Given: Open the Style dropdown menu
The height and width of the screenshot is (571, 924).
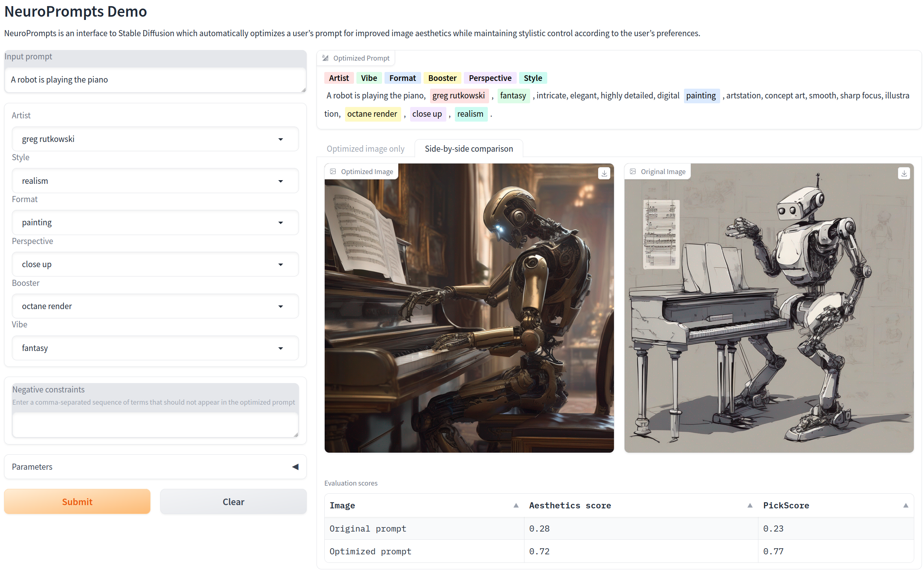Looking at the screenshot, I should click(155, 181).
